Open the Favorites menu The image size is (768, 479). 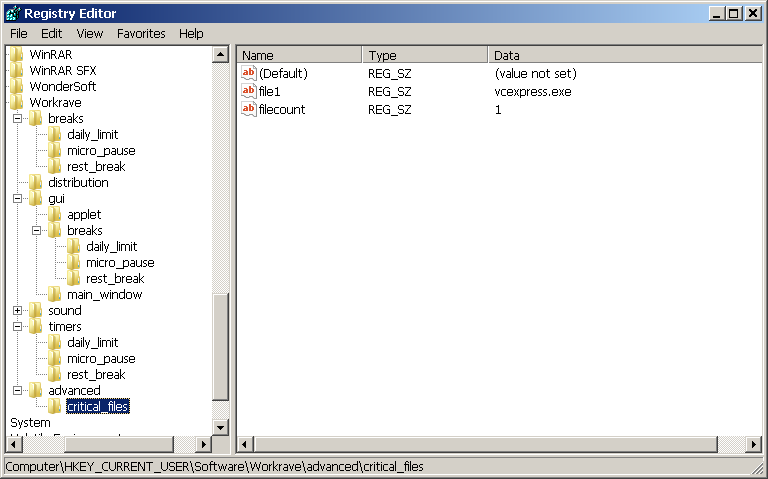tap(141, 33)
